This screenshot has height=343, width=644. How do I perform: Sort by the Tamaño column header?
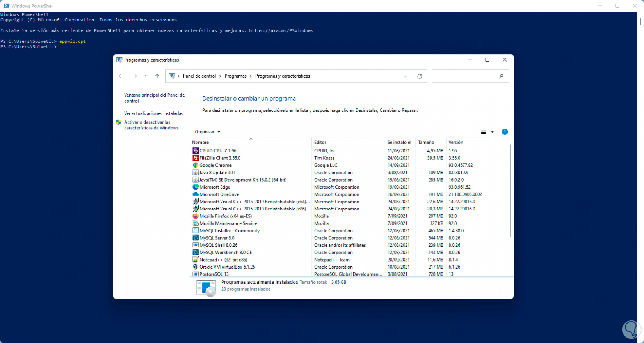point(426,142)
